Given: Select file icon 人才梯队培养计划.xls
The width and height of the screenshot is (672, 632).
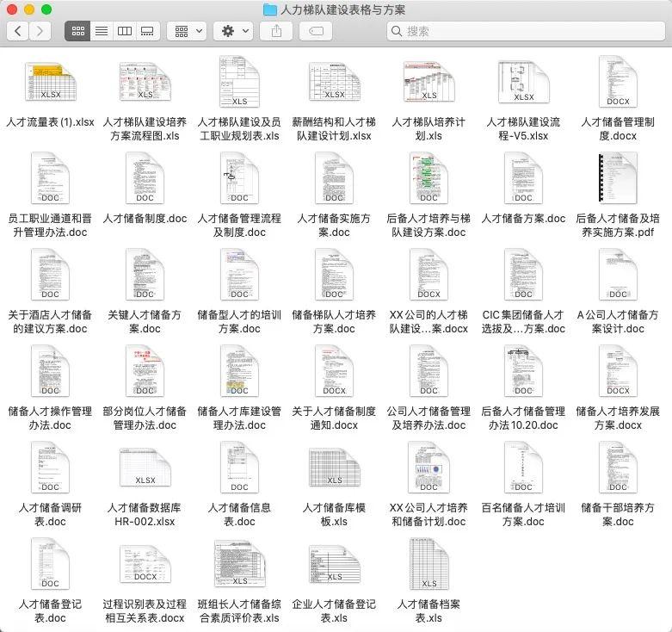Looking at the screenshot, I should 429,82.
